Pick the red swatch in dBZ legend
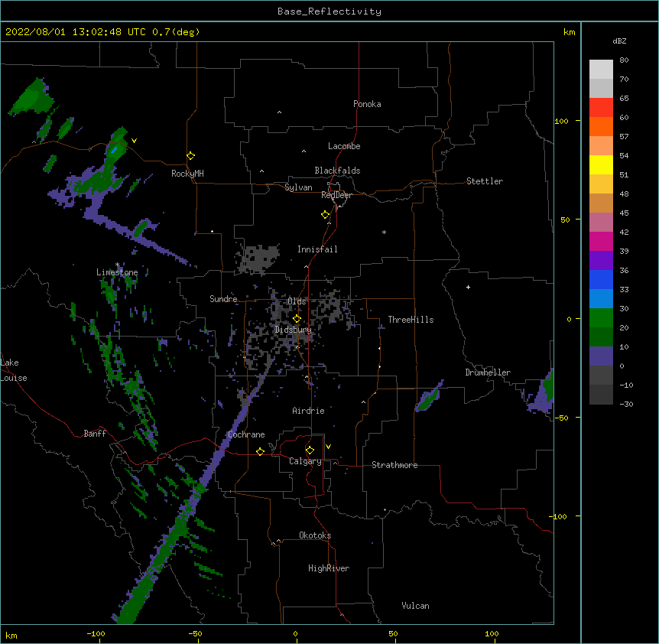The image size is (659, 644). click(601, 107)
